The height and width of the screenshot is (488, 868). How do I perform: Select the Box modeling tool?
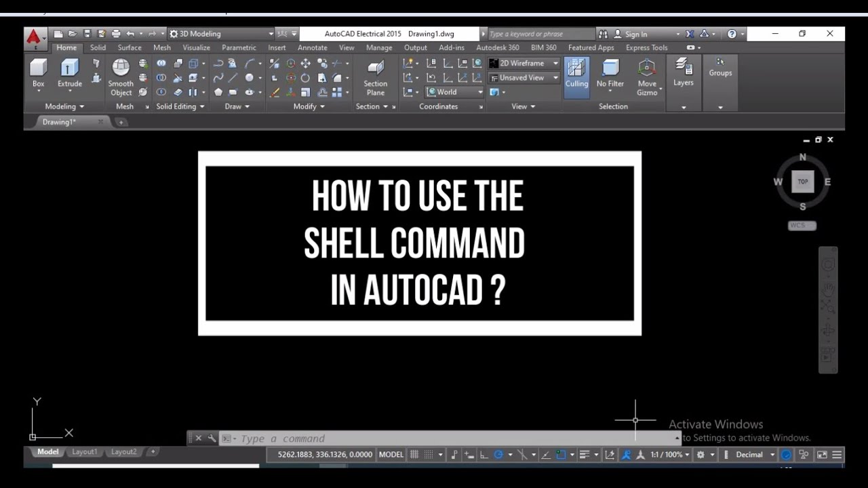38,73
